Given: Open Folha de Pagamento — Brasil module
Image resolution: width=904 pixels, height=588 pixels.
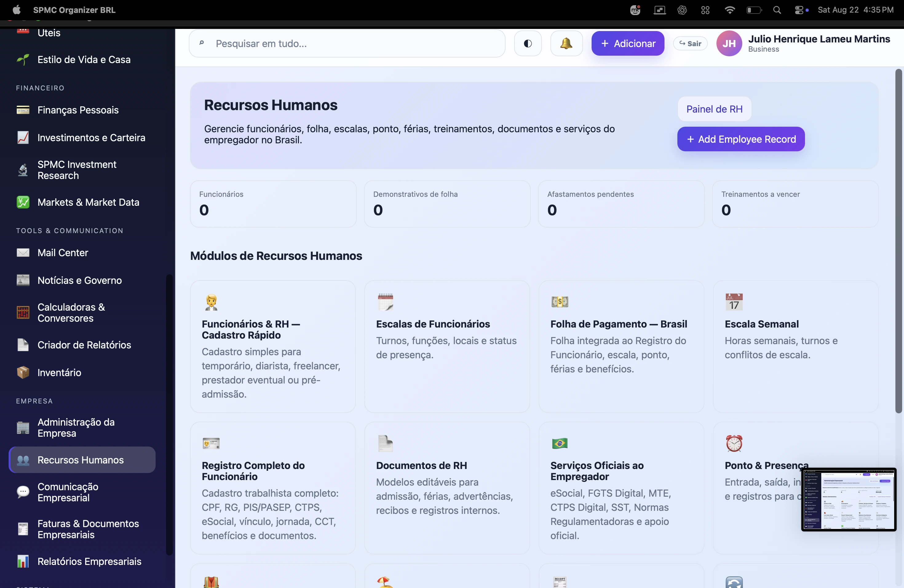Looking at the screenshot, I should [x=621, y=346].
